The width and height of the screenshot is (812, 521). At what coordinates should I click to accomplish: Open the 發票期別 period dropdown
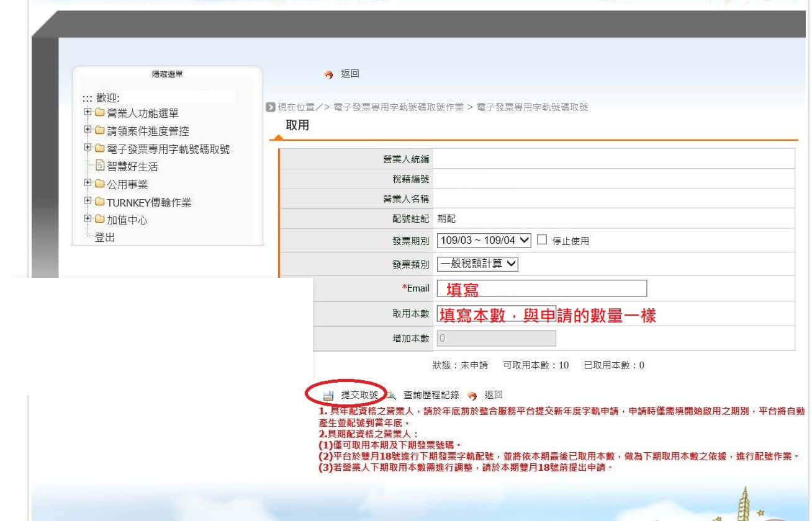pos(484,240)
